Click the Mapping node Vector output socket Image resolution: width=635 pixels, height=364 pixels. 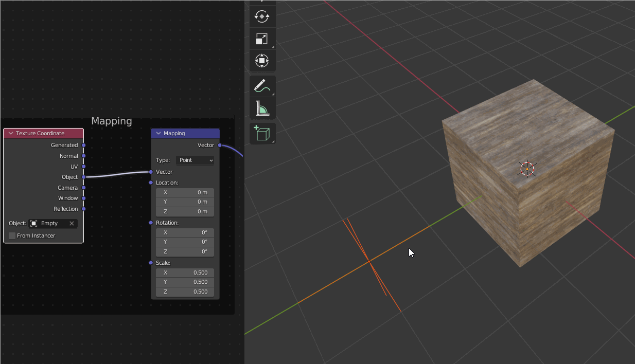220,145
